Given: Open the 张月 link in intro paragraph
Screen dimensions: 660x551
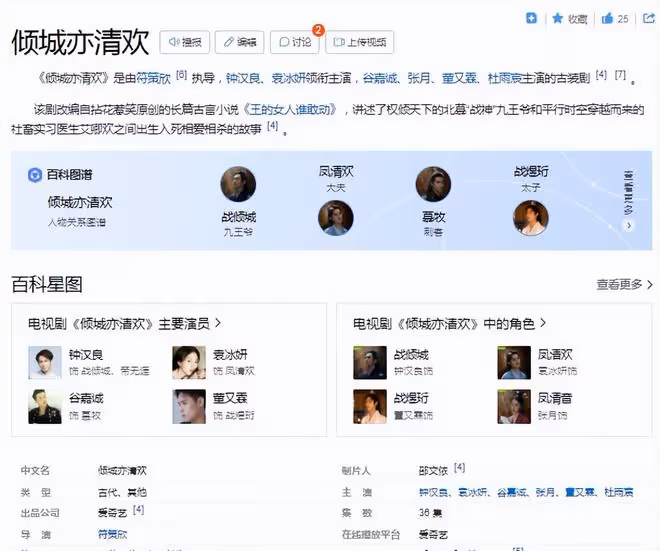Looking at the screenshot, I should tap(419, 78).
